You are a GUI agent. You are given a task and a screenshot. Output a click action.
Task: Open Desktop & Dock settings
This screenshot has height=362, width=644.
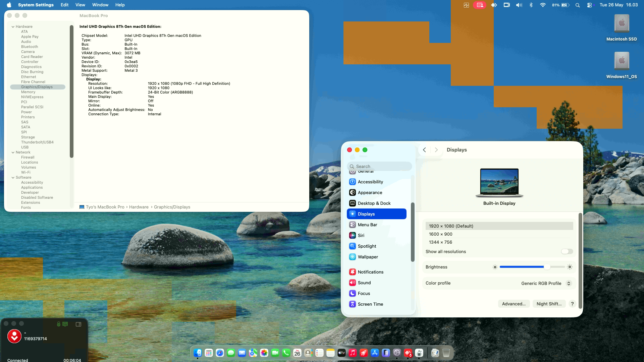pos(376,203)
